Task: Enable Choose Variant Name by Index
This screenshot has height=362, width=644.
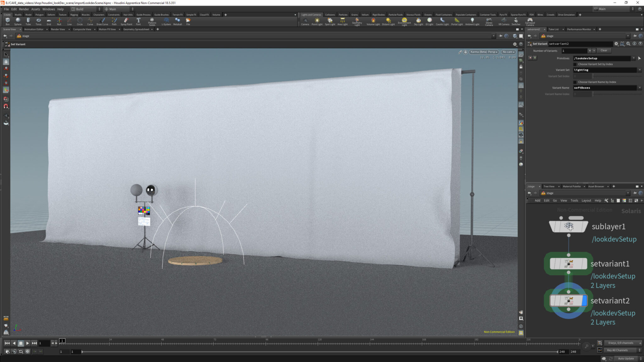Action: click(575, 82)
